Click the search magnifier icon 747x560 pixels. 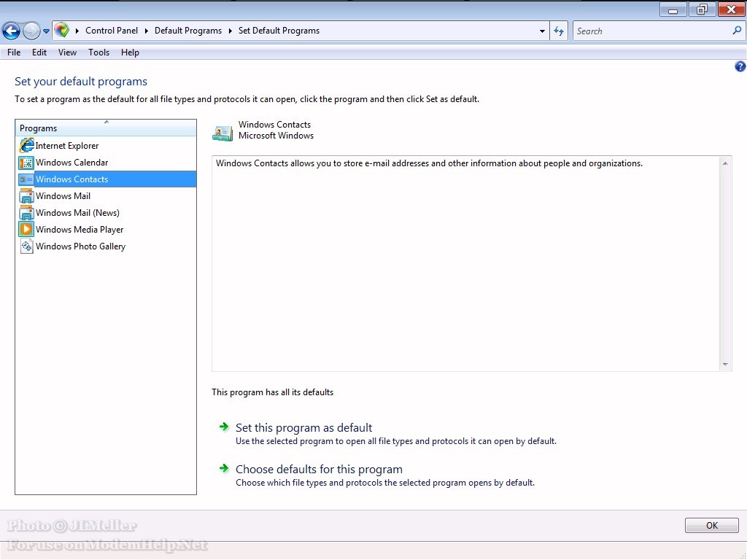pos(737,31)
